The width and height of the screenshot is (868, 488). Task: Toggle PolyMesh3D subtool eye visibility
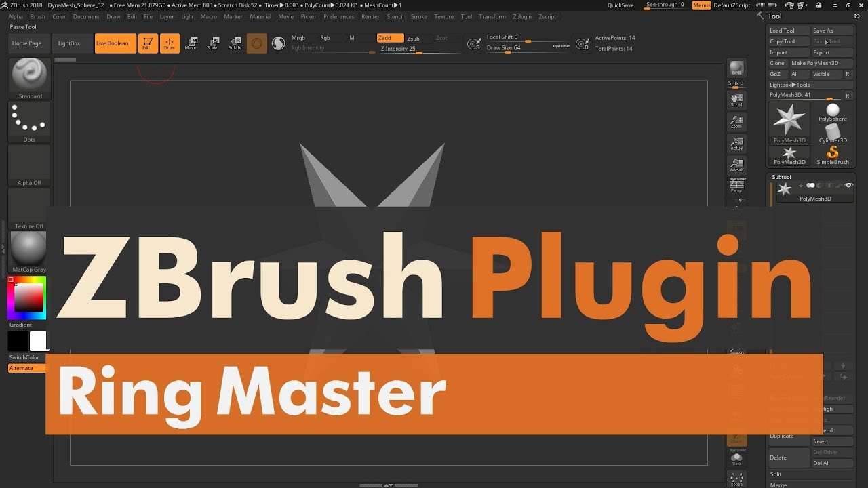(848, 185)
